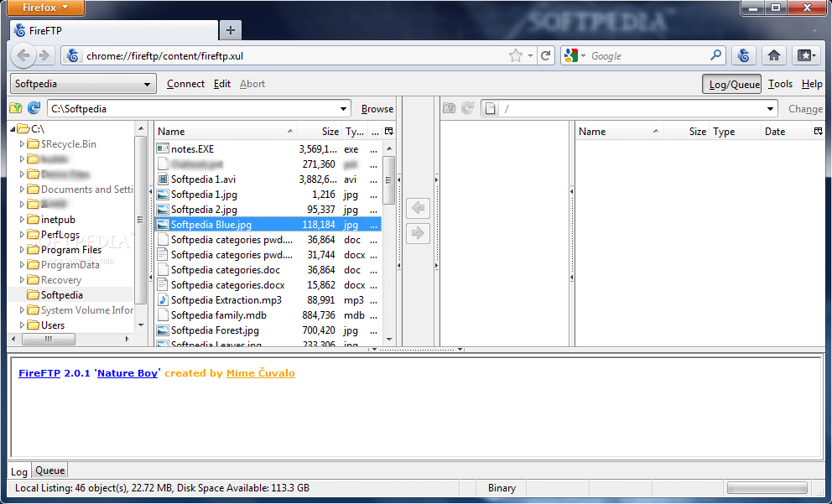Click the remote refresh icon
Viewport: 832px width, 504px height.
467,108
